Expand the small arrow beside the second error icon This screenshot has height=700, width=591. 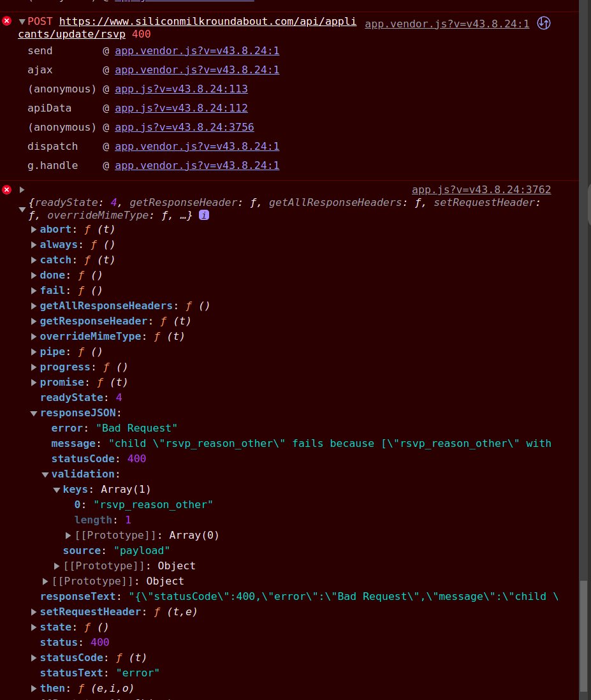pos(22,190)
